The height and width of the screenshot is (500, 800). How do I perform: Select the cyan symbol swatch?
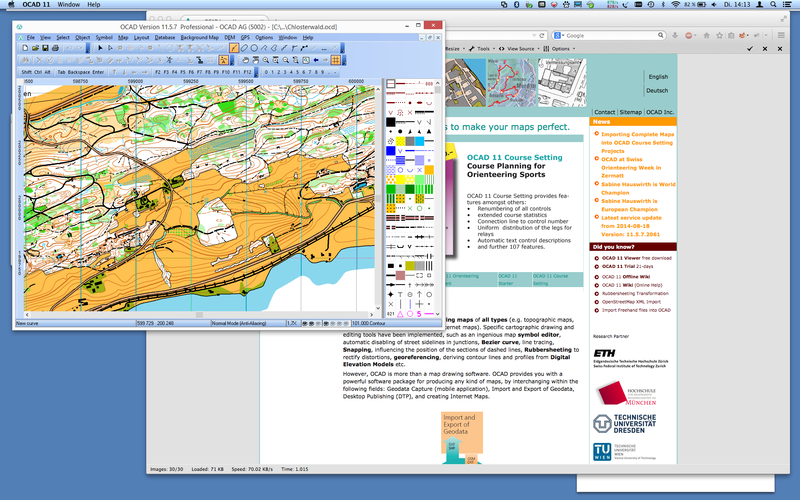(x=419, y=141)
